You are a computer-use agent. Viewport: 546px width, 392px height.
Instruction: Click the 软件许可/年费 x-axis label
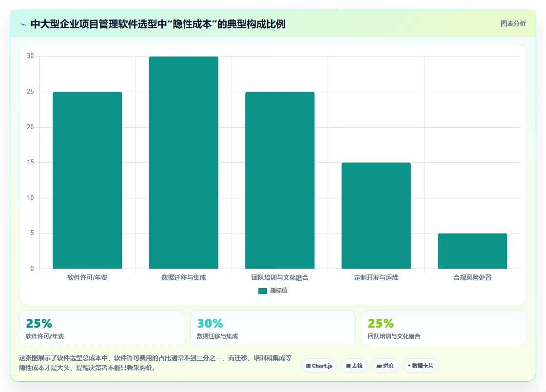click(87, 277)
